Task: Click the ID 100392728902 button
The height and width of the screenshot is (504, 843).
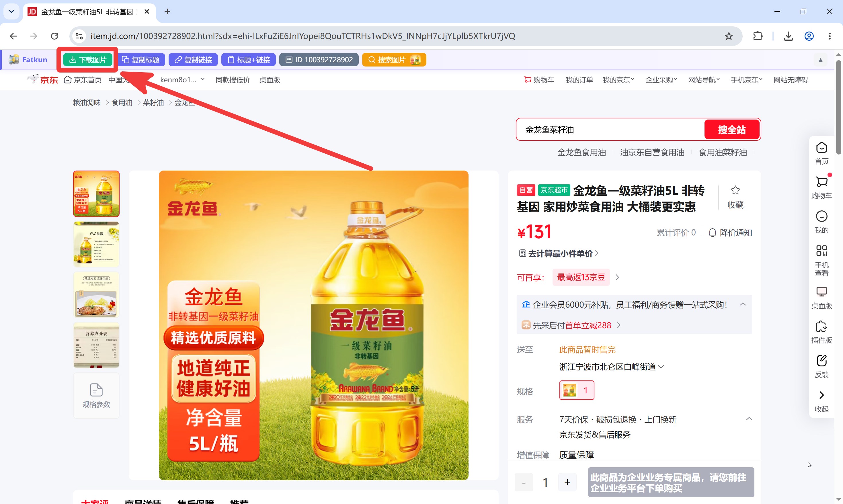Action: pos(319,60)
